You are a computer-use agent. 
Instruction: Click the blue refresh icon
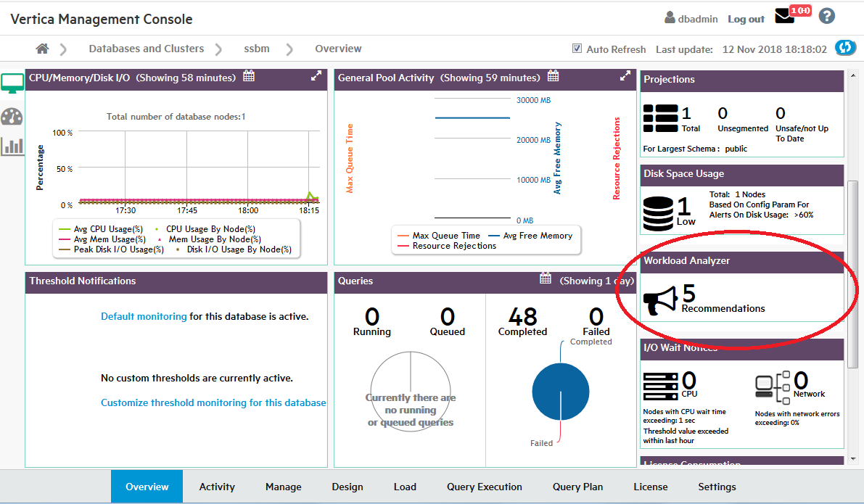coord(845,48)
